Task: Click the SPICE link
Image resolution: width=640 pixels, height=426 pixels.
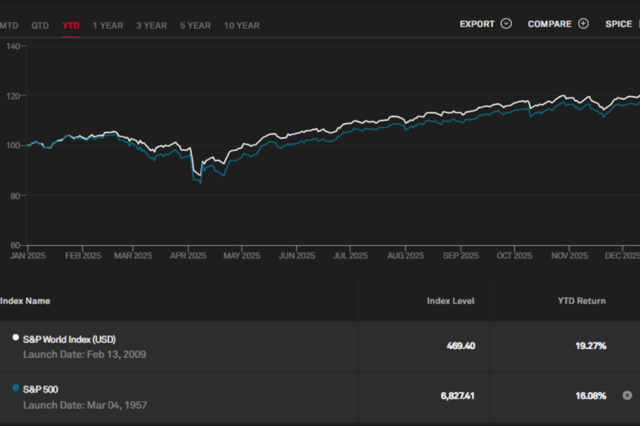Action: [618, 24]
